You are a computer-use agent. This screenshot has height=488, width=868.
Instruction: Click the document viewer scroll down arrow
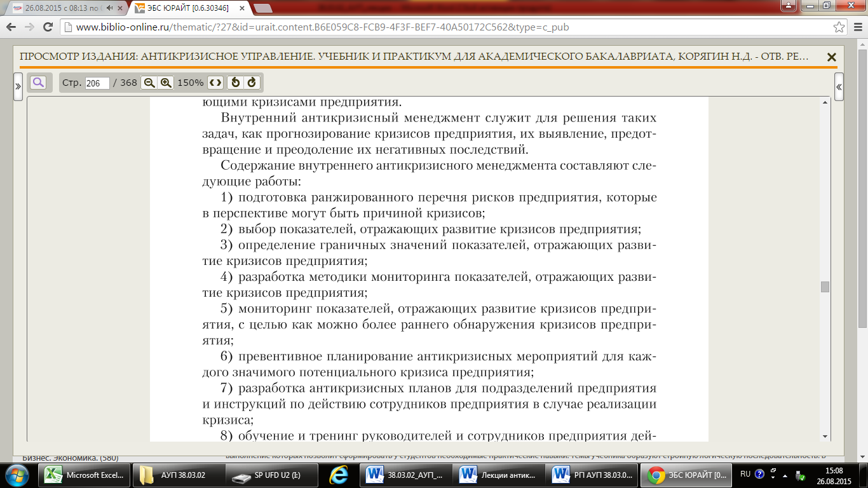click(825, 437)
